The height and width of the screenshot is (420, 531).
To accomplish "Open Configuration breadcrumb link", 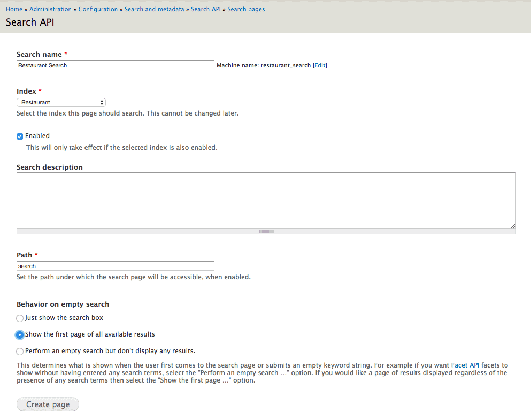I will (x=98, y=9).
